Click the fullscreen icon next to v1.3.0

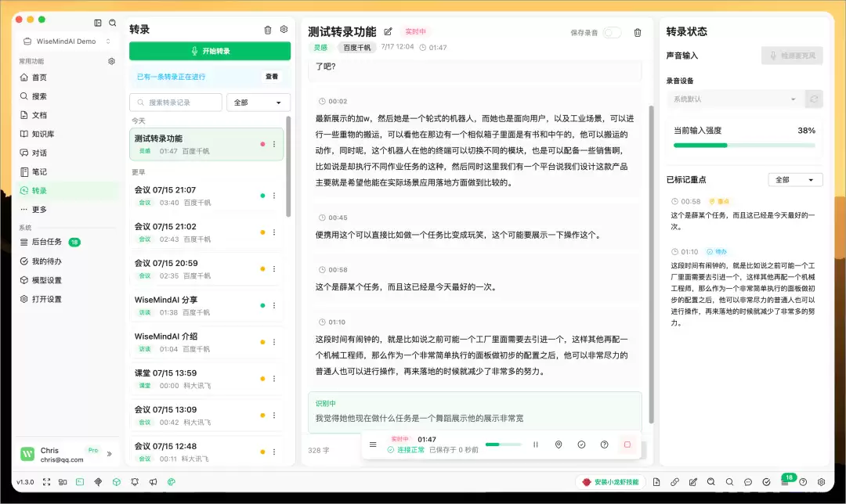click(46, 482)
